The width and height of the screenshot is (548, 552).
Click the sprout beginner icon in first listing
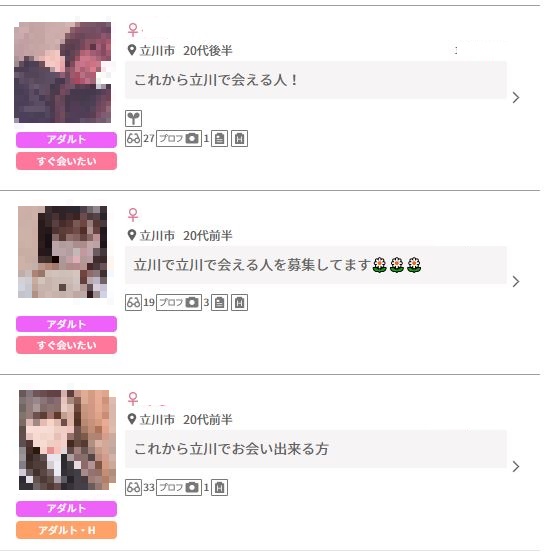(133, 118)
